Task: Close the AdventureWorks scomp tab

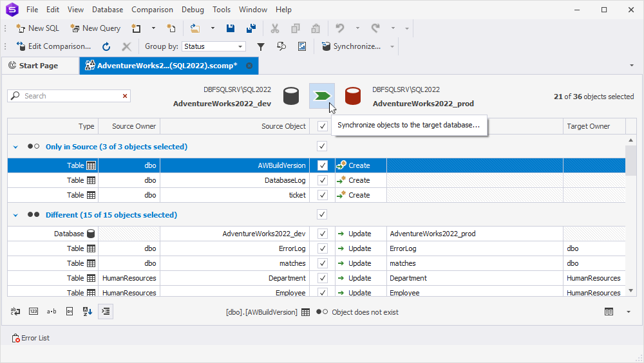Action: (249, 66)
